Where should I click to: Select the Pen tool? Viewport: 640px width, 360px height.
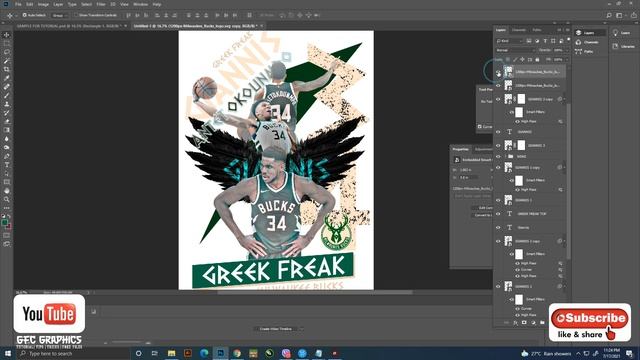(7, 156)
